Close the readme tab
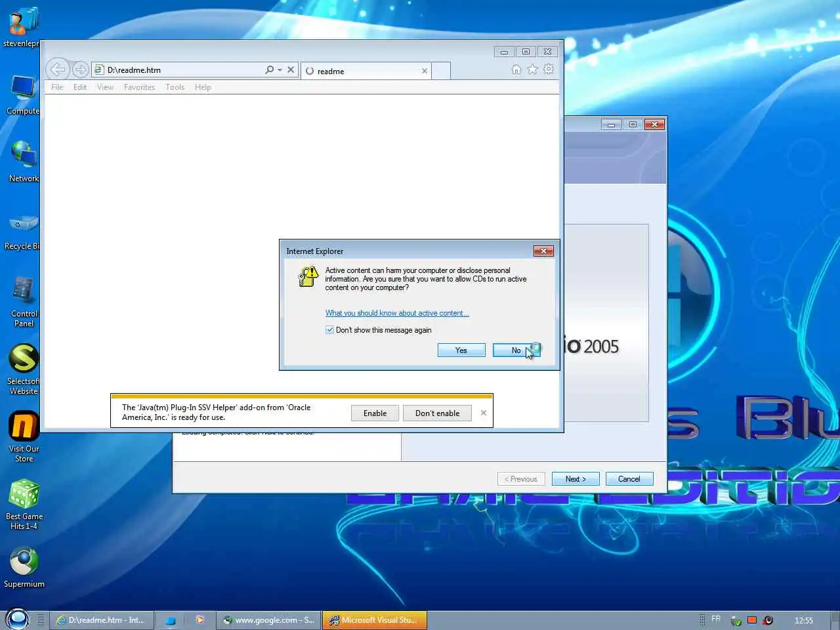The height and width of the screenshot is (630, 840). coord(425,71)
